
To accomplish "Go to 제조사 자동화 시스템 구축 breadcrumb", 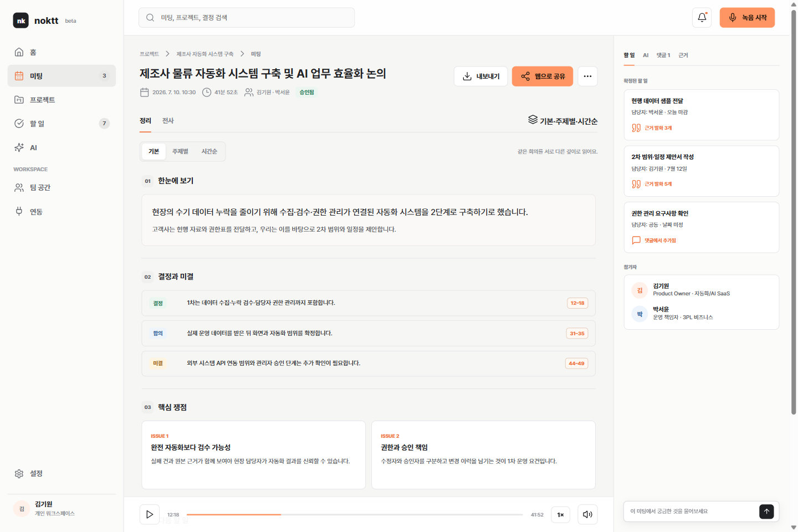I will [205, 54].
